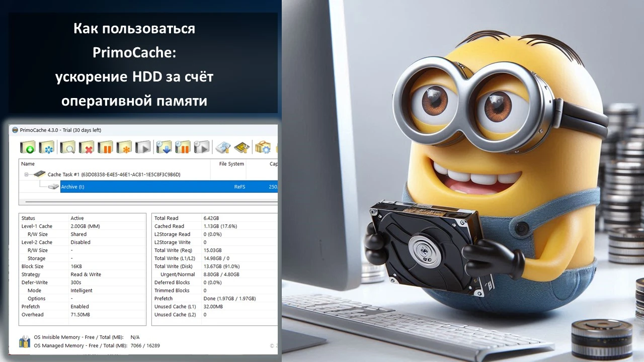Click the 'Unused Cache (L2)' label
Screen dimensions: 644x362
[175, 315]
